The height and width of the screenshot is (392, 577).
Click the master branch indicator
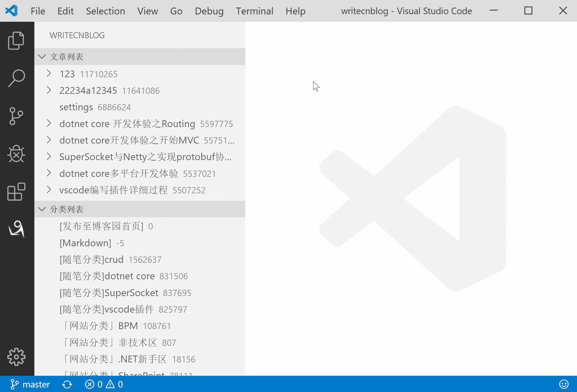pos(30,384)
